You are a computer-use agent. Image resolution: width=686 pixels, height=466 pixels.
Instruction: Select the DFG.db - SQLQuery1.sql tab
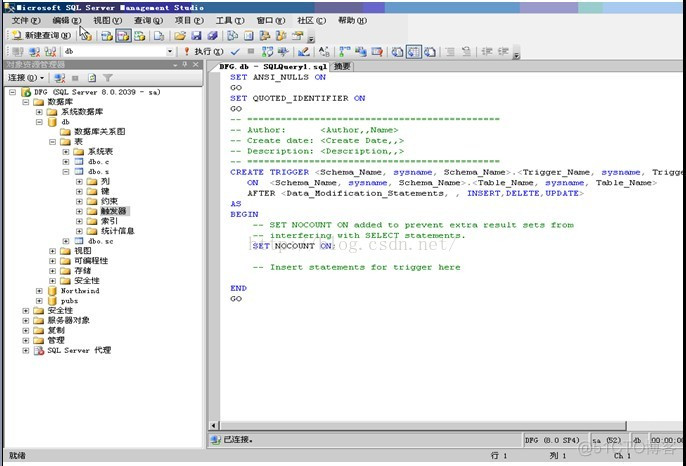coord(273,67)
